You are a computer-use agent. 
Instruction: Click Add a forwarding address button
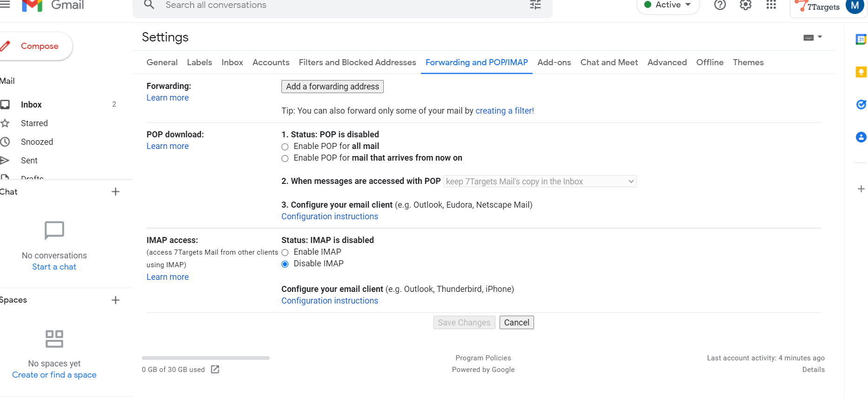pos(332,87)
